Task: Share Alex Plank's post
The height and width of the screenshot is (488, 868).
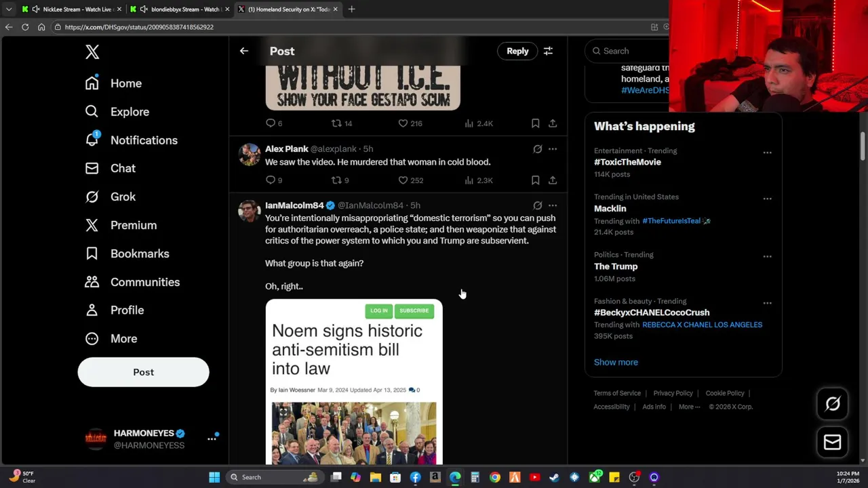Action: (553, 180)
